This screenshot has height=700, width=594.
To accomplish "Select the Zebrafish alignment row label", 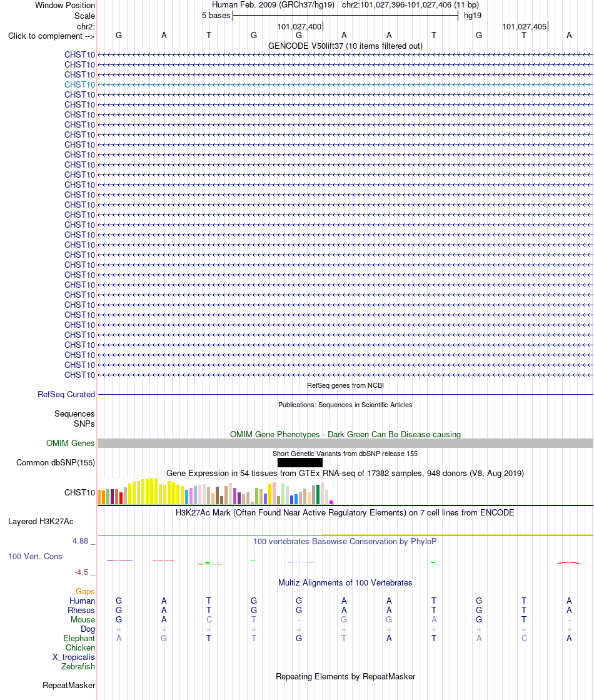I will (78, 666).
